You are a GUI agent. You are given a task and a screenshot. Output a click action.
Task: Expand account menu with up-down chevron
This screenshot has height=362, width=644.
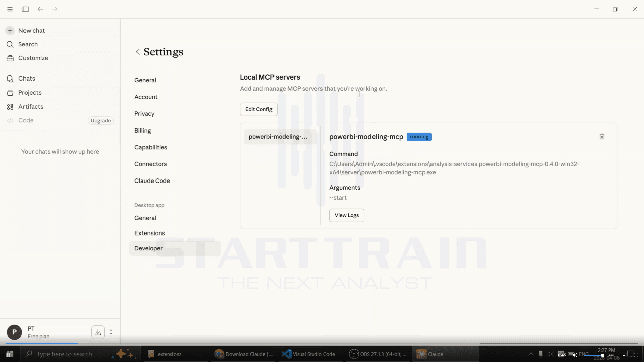click(111, 332)
